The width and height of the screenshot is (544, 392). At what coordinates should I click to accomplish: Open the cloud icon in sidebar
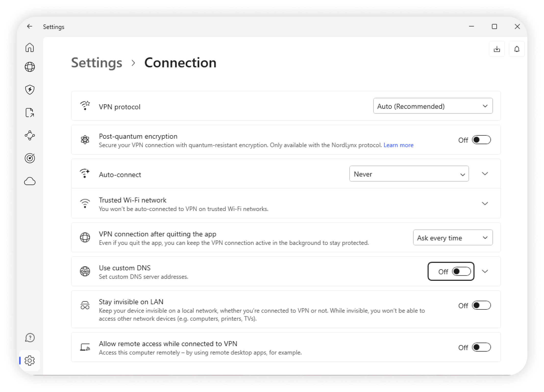click(x=30, y=181)
